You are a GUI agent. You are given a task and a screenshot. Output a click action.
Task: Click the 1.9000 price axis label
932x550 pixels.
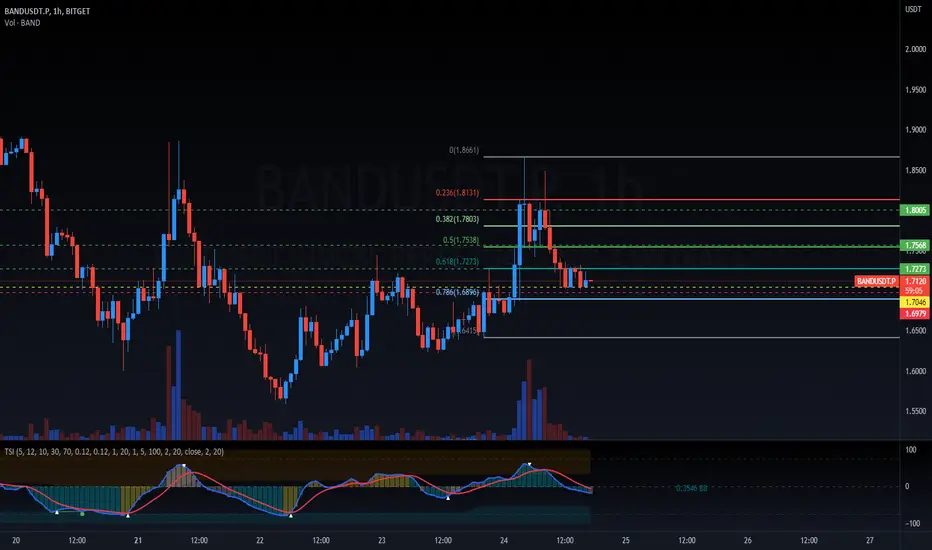click(x=915, y=130)
